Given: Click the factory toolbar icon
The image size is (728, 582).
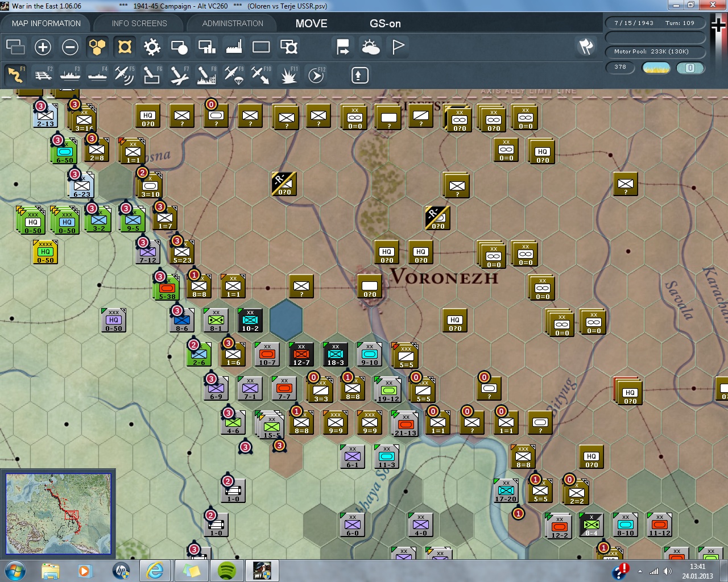Looking at the screenshot, I should (234, 47).
